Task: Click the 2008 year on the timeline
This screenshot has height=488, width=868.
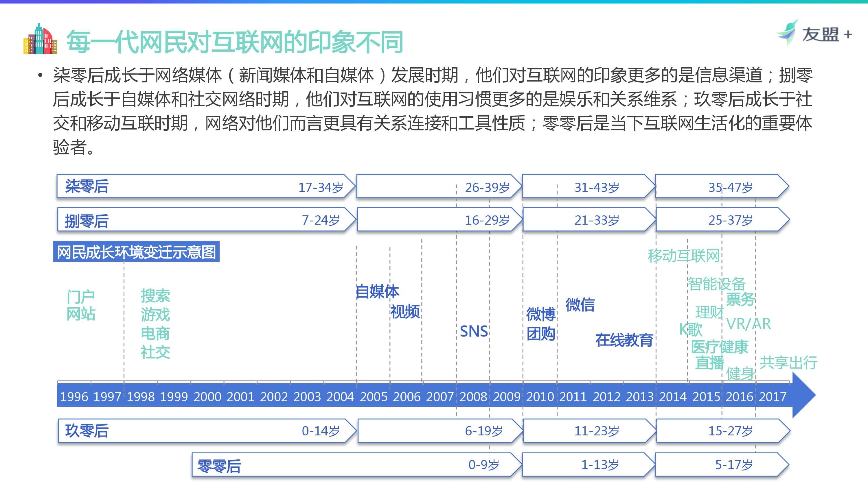Action: (473, 397)
